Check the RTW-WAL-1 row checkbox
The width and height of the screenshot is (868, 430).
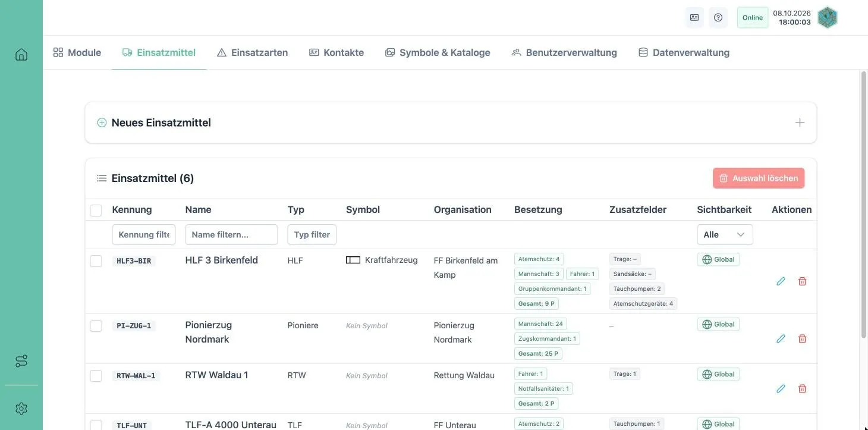pos(96,375)
